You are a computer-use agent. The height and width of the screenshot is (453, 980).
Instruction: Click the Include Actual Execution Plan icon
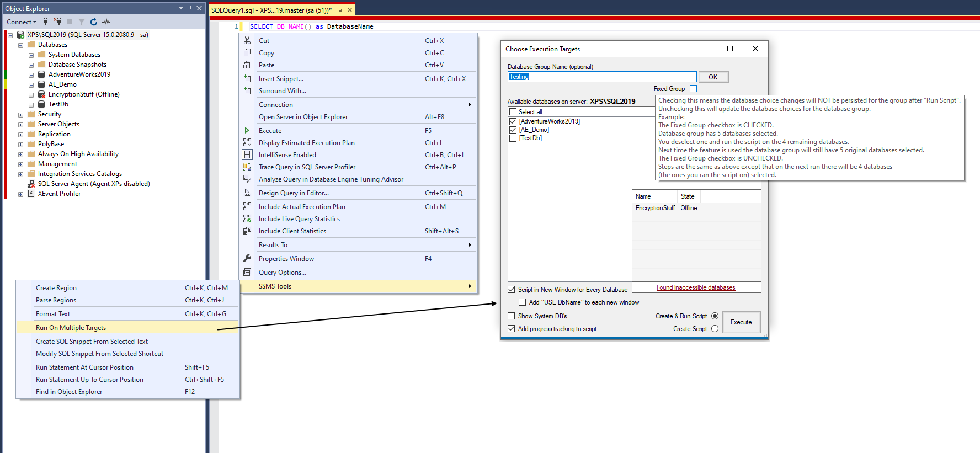click(247, 207)
